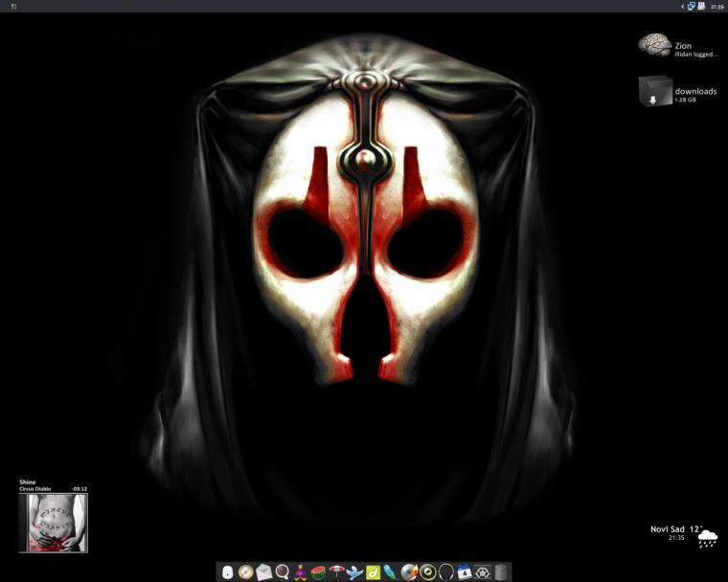The image size is (728, 582).
Task: Open the red umbrella dock icon
Action: click(336, 571)
